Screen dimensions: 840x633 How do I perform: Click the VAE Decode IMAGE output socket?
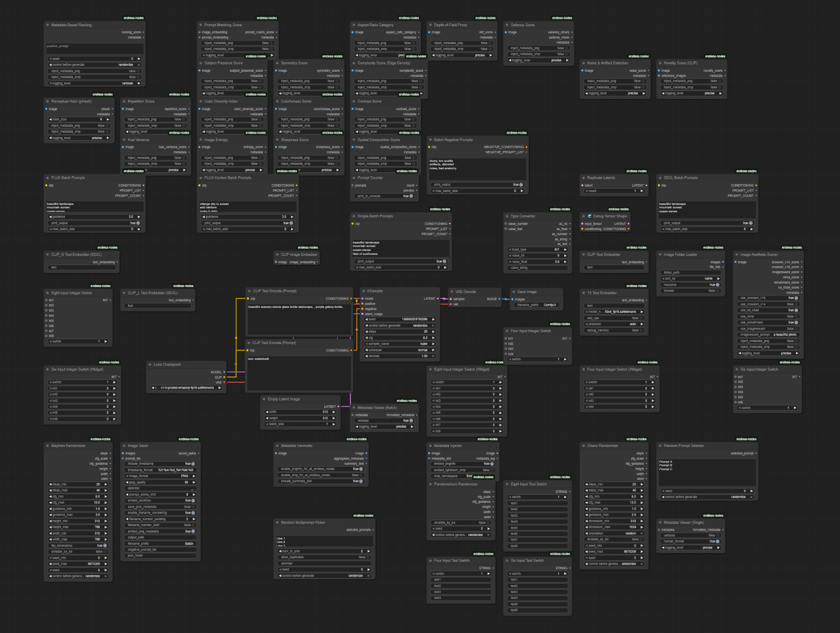coord(499,299)
